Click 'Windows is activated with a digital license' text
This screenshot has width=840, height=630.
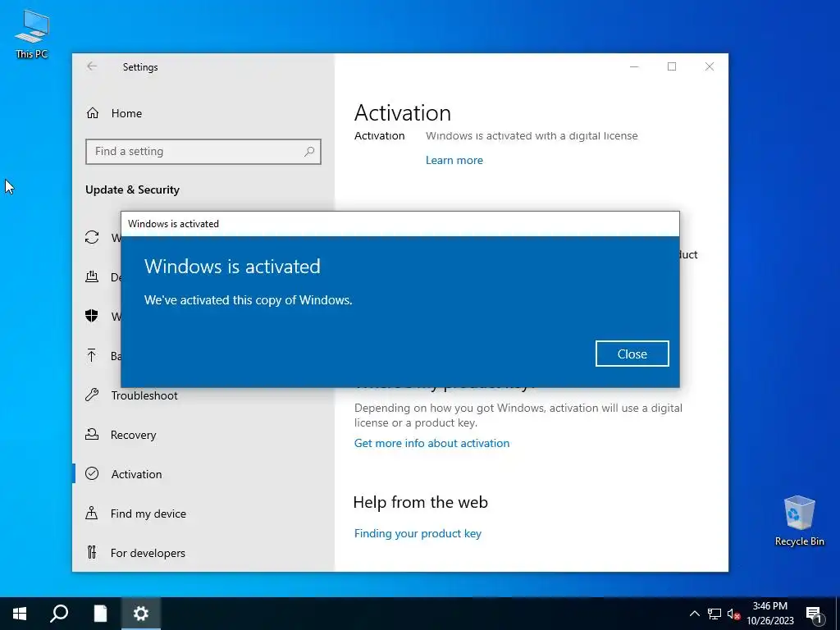532,135
